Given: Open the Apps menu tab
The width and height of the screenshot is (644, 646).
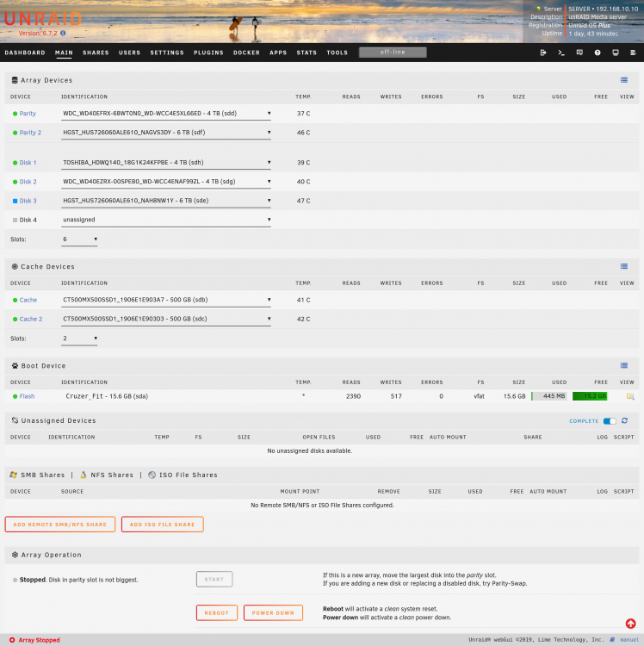Looking at the screenshot, I should 278,53.
